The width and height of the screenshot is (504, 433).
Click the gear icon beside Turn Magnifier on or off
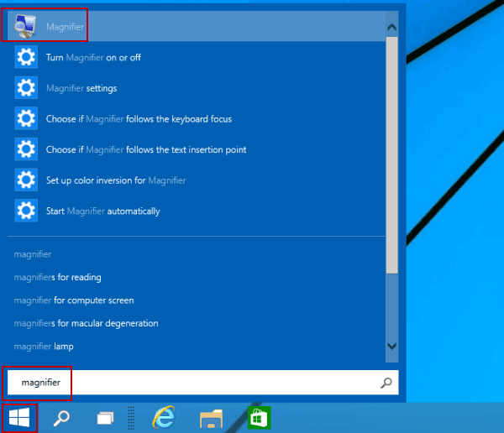pyautogui.click(x=26, y=57)
